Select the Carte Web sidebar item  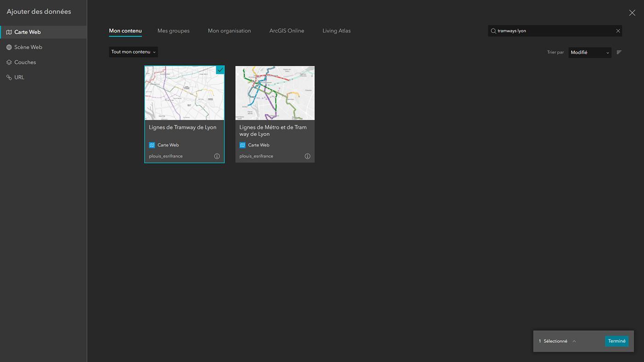click(43, 32)
